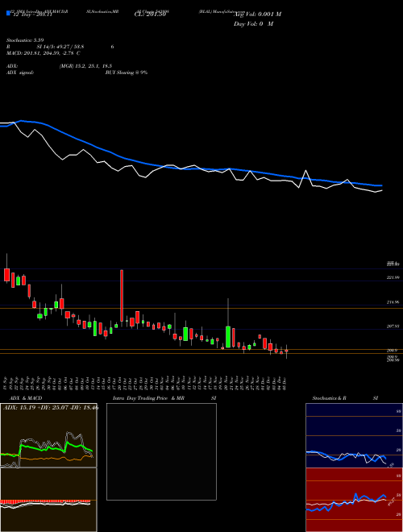Click the empty Intra Day Trading Price chart box
403x532 pixels.
click(x=161, y=451)
